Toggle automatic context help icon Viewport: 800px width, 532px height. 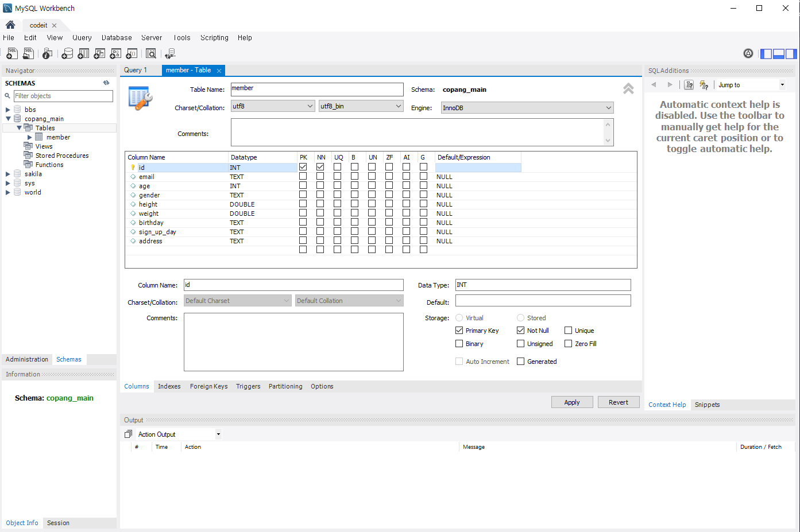pos(704,85)
